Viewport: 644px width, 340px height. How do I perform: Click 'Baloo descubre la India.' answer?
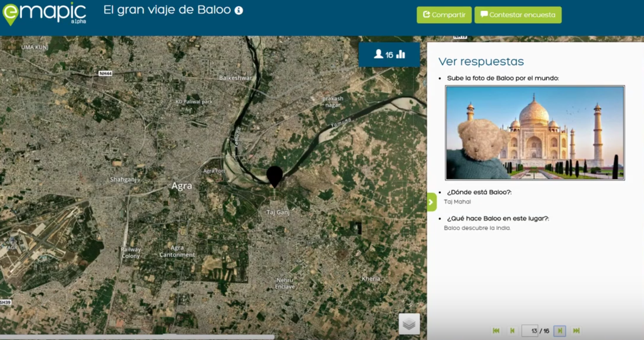click(477, 228)
